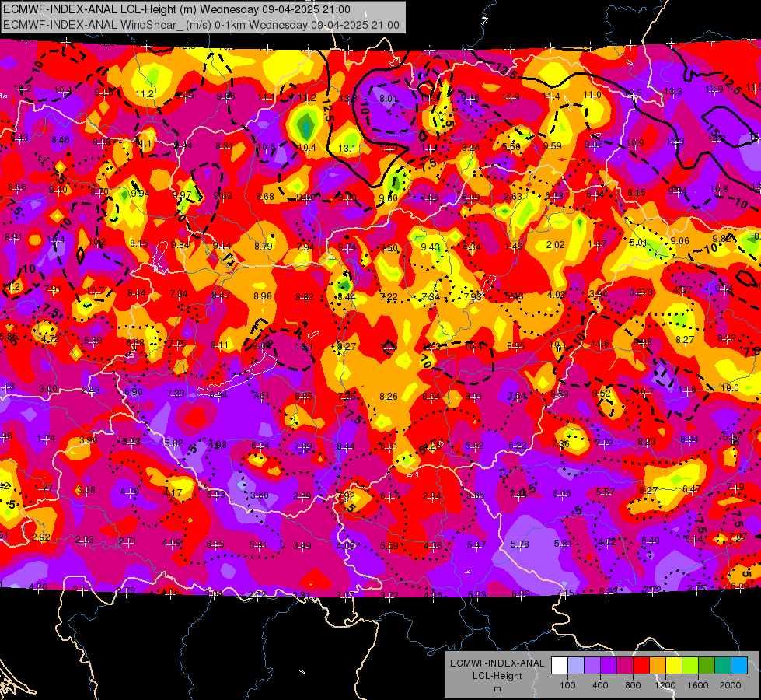
Task: Click the unit label 'm' in the legend
Action: point(497,689)
